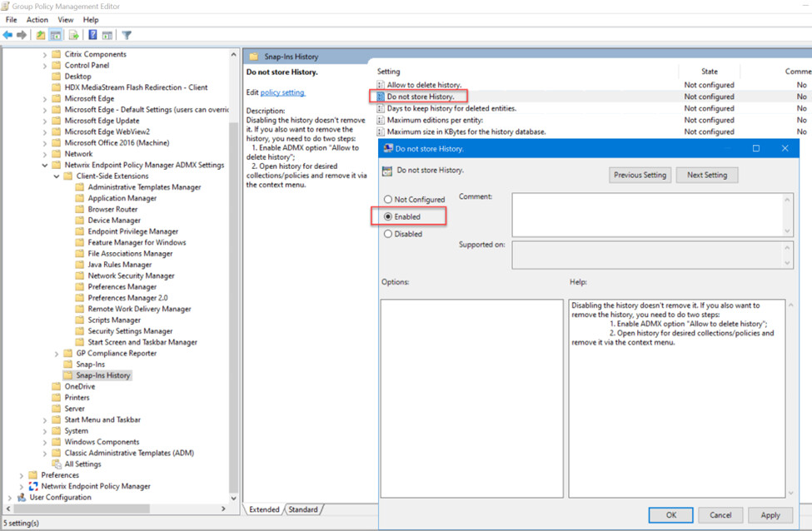Expand the User Configuration node
The image size is (812, 531).
[11, 498]
